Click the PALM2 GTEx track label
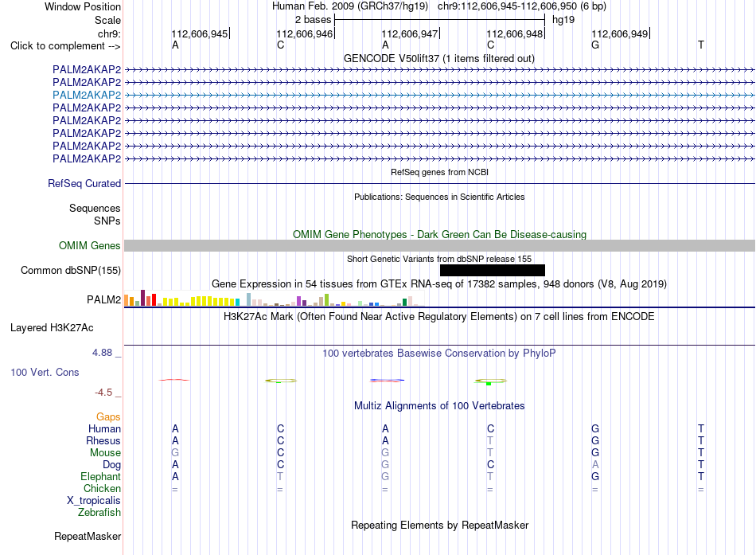 (103, 299)
